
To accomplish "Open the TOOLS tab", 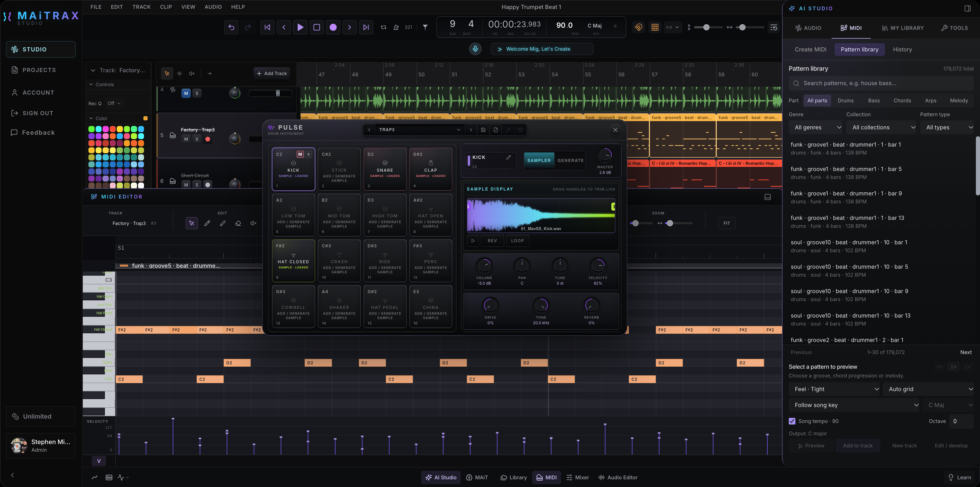I will 954,28.
